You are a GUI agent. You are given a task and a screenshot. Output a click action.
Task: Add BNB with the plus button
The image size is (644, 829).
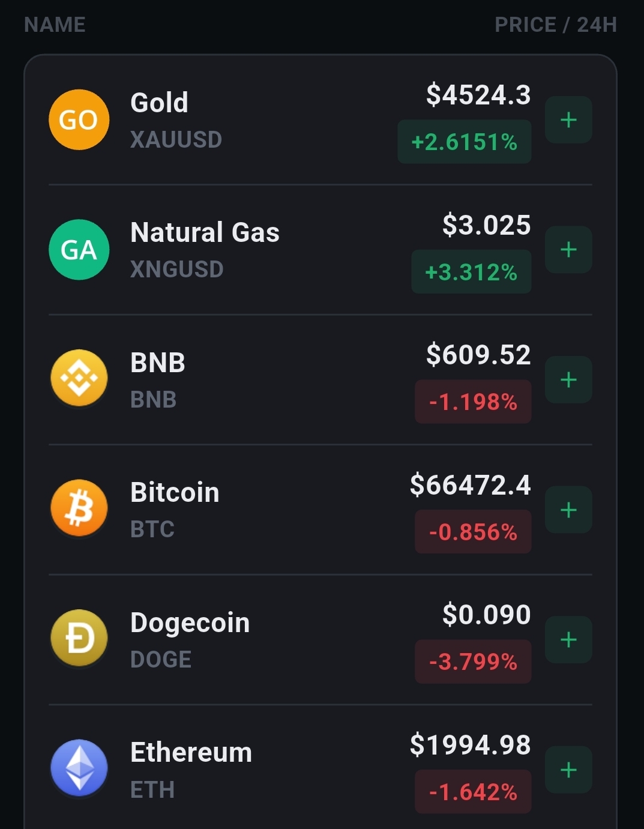tap(568, 379)
